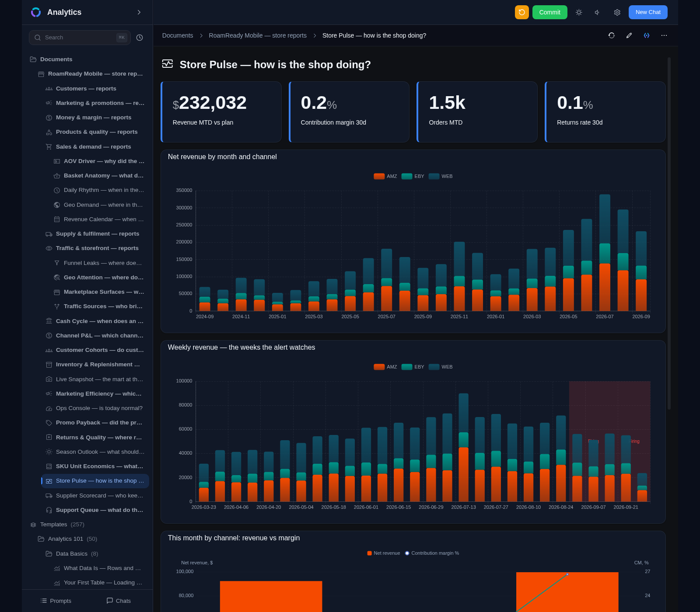
Task: Toggle EBY series in Weekly revenue legend
Action: pos(413,367)
